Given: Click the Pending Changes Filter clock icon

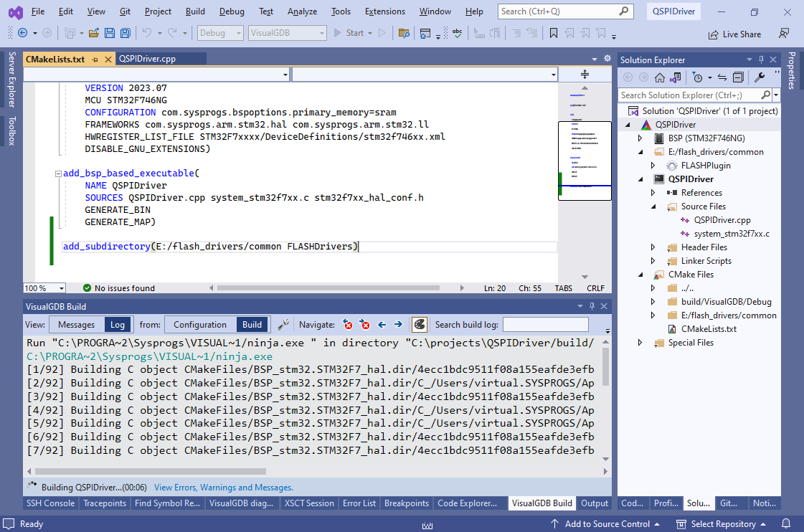Looking at the screenshot, I should coord(697,77).
